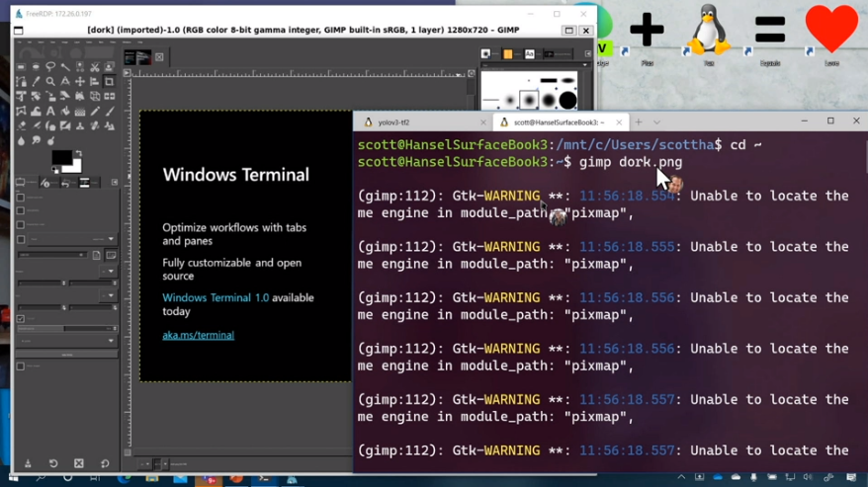The height and width of the screenshot is (487, 868).
Task: Click the white background color swatch
Action: pyautogui.click(x=75, y=166)
